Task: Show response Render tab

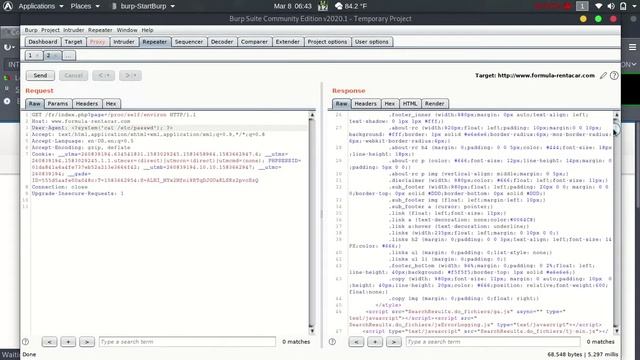Action: pyautogui.click(x=434, y=104)
